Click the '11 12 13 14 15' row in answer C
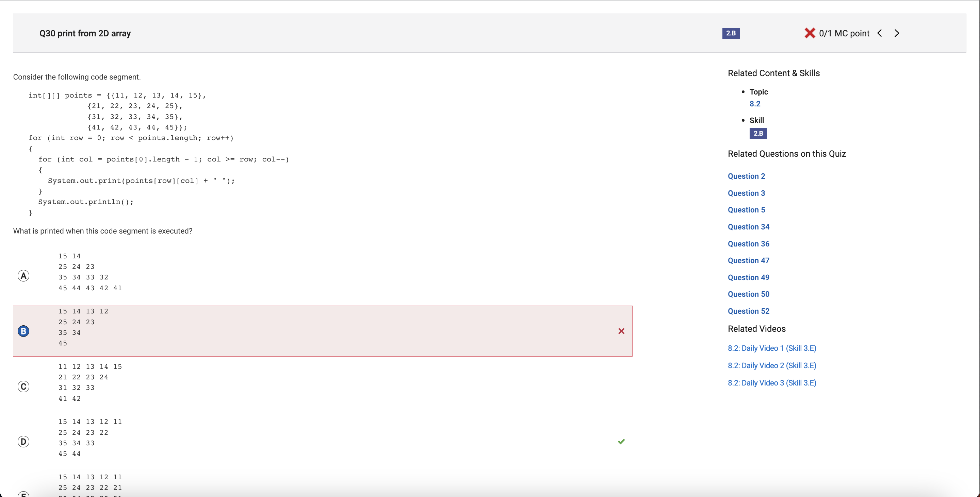This screenshot has height=497, width=980. 90,367
